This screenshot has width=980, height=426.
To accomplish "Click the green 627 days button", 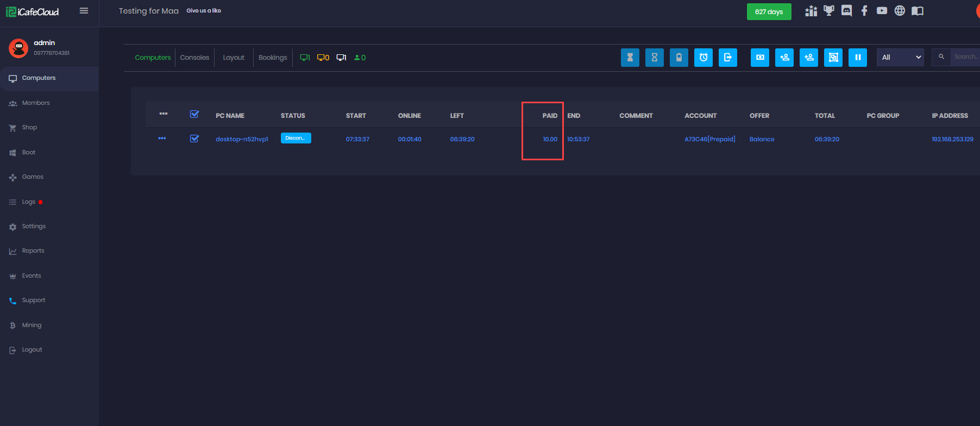I will [769, 11].
